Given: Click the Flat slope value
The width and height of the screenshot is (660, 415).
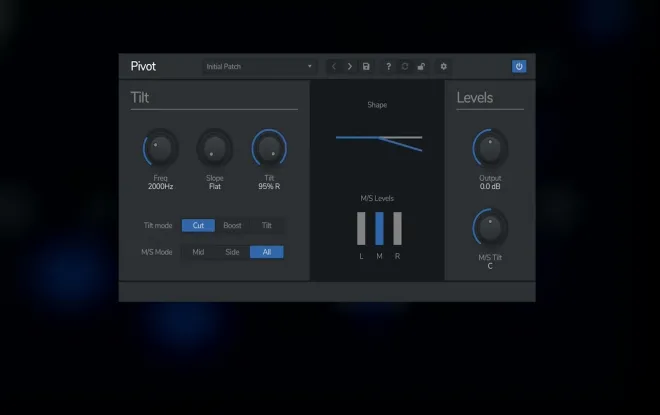Looking at the screenshot, I should [215, 186].
